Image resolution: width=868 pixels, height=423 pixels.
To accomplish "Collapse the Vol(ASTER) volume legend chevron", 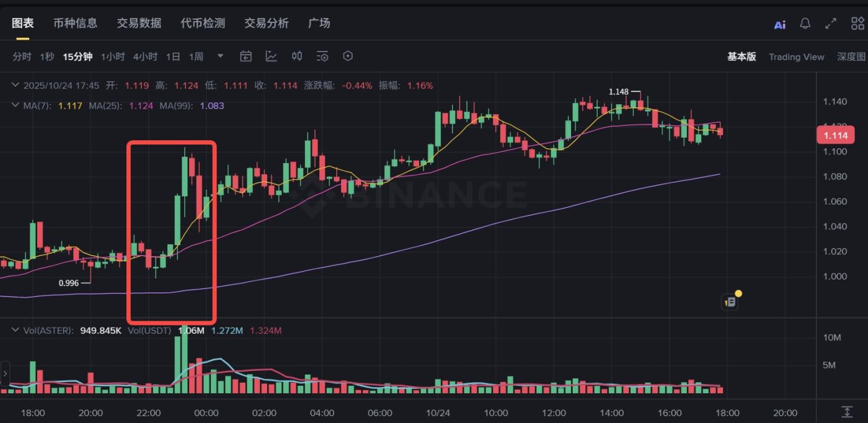I will coord(16,331).
